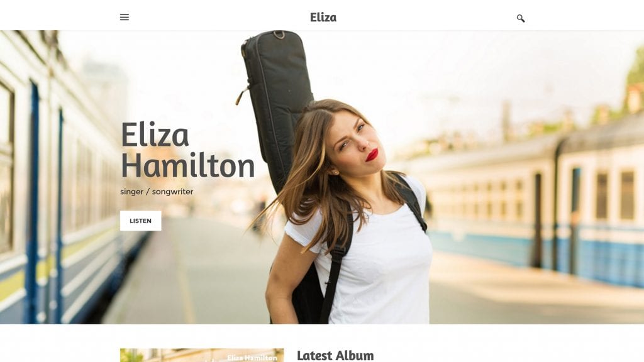The image size is (644, 362).
Task: Click the woman's red lips
Action: (x=372, y=155)
